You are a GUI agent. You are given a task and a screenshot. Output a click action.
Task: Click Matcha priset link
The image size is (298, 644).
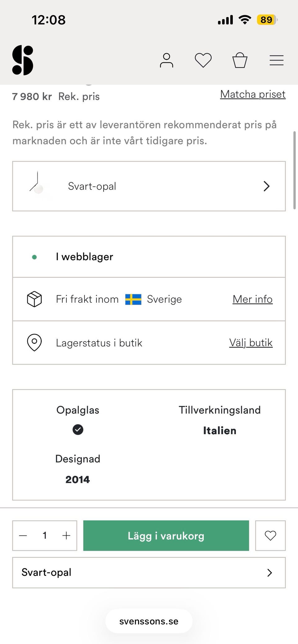[252, 94]
